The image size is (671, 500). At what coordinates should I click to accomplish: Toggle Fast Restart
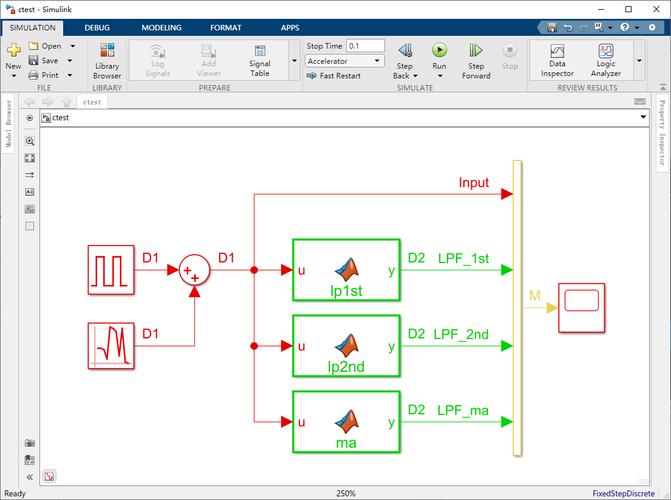click(x=334, y=76)
